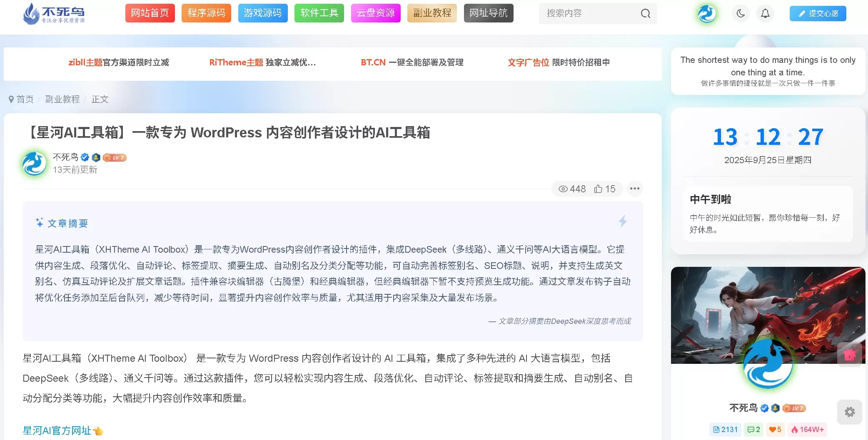Screen dimensions: 868x440
Task: Click the quote The shortest way card
Action: (x=768, y=71)
